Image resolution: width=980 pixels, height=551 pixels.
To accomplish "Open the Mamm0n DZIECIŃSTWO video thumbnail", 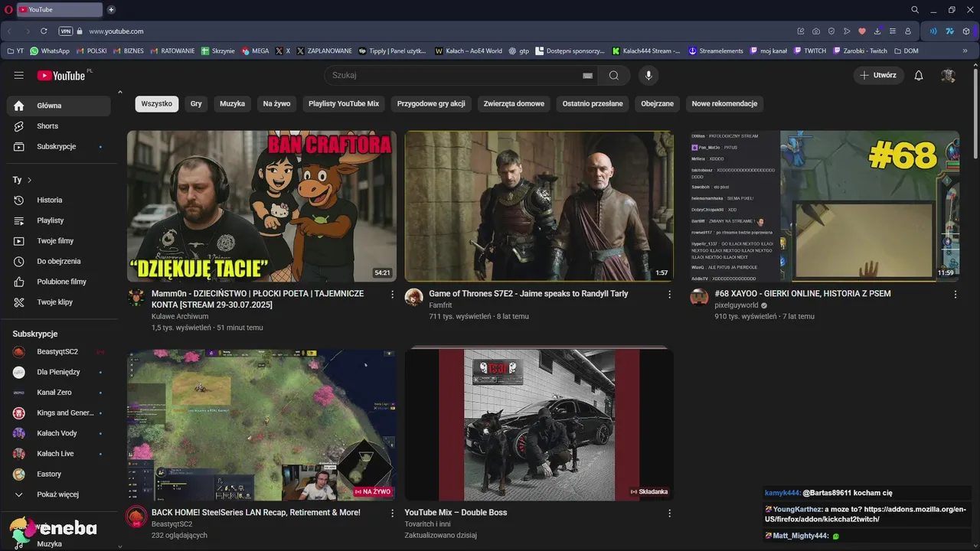I will tap(262, 206).
